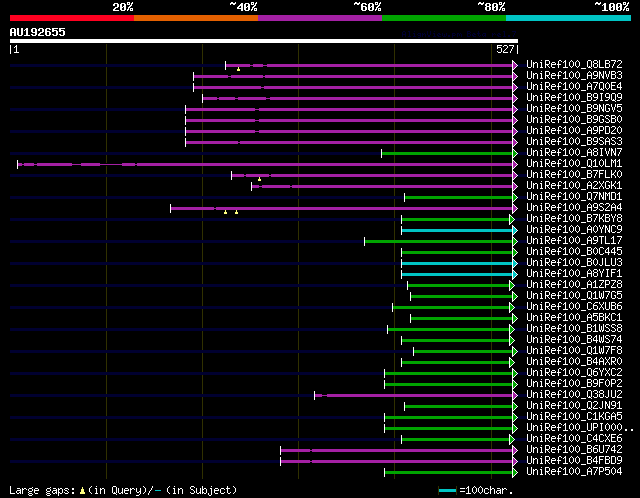Select the UniRef100_Q10LM1 label
The image size is (640, 498).
pyautogui.click(x=574, y=164)
